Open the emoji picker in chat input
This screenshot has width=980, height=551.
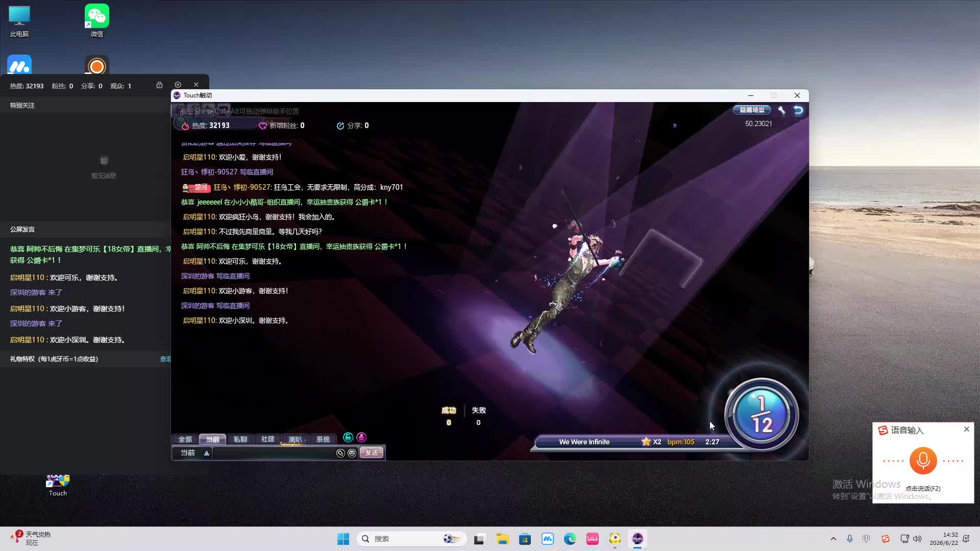(x=352, y=453)
